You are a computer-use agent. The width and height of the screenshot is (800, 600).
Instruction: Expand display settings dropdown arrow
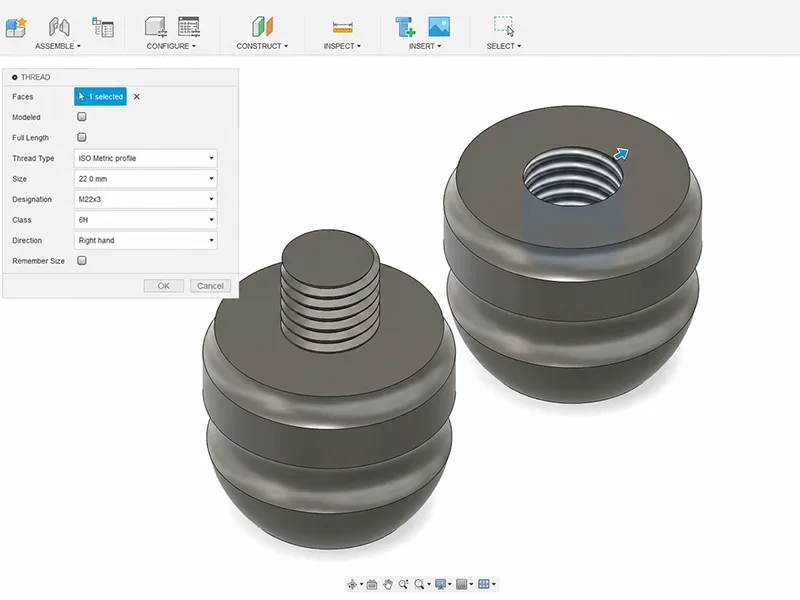coord(449,584)
